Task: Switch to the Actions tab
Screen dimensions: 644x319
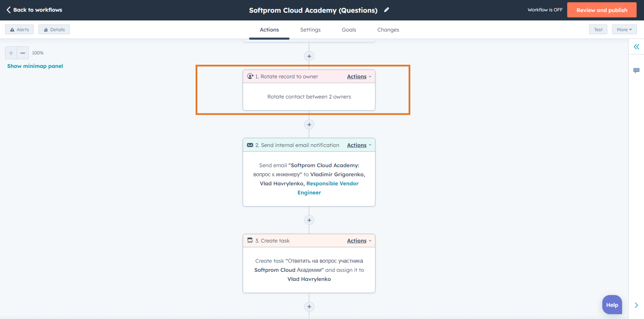Action: (x=269, y=30)
